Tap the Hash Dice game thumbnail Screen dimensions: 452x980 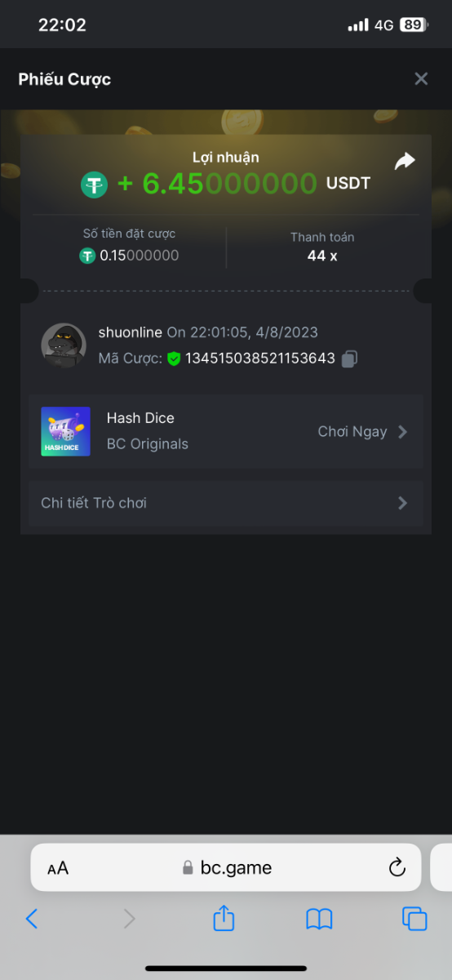pyautogui.click(x=66, y=431)
